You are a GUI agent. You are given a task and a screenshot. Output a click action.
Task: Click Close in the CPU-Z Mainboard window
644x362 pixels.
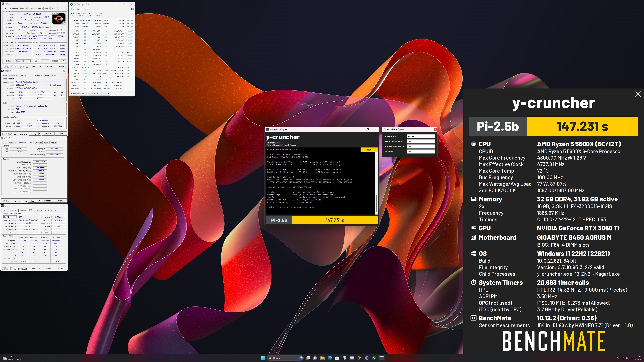pyautogui.click(x=61, y=134)
